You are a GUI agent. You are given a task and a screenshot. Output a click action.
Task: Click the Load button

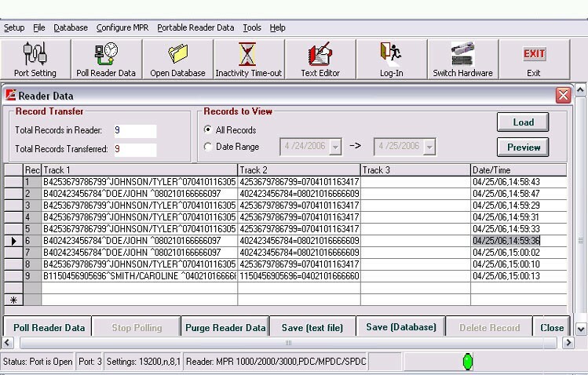(523, 122)
